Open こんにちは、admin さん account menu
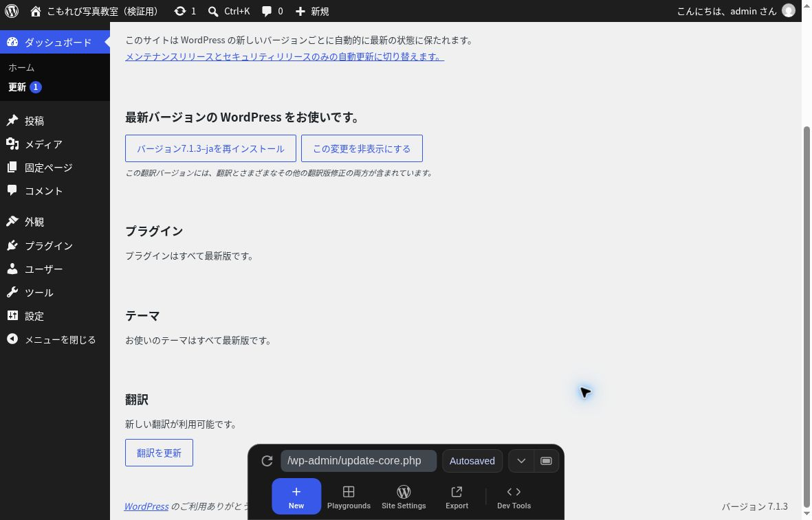The image size is (812, 520). (736, 11)
